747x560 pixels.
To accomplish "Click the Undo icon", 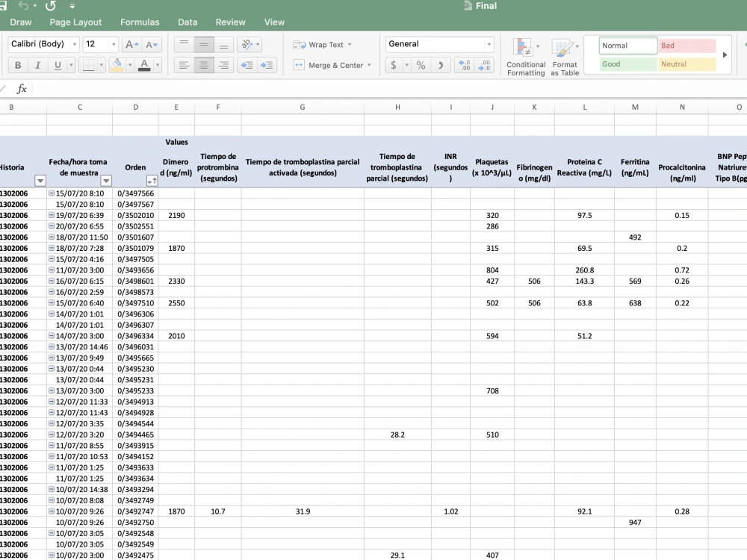I will point(23,6).
